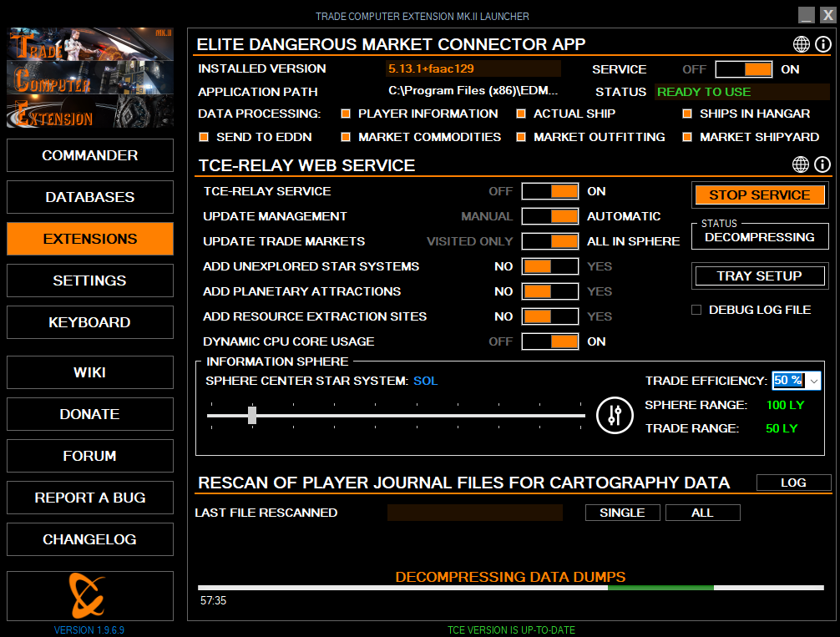Click the information sphere range slider handle

coord(252,415)
